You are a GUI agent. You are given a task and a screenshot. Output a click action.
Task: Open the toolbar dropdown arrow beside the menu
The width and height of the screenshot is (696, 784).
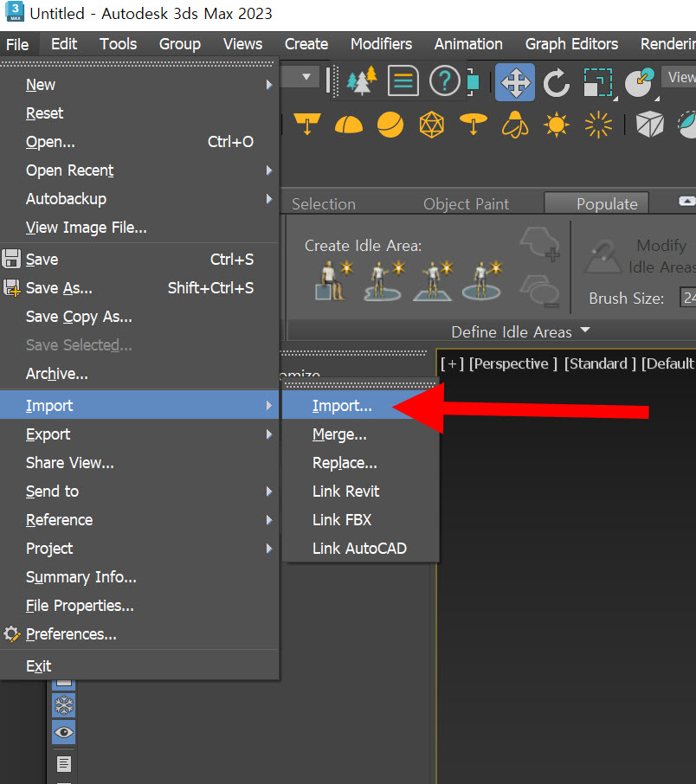coord(306,77)
